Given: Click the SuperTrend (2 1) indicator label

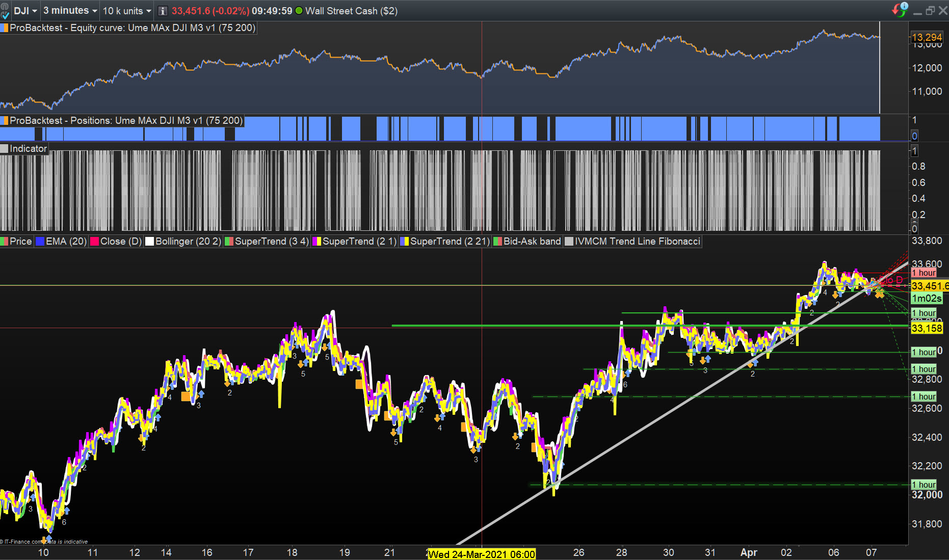Looking at the screenshot, I should 359,242.
